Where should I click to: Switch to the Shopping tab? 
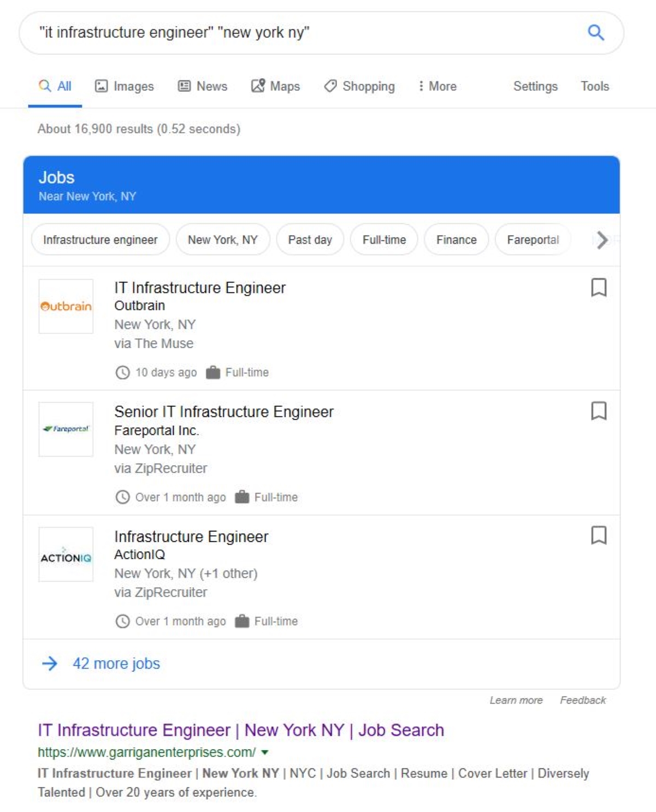pyautogui.click(x=359, y=86)
